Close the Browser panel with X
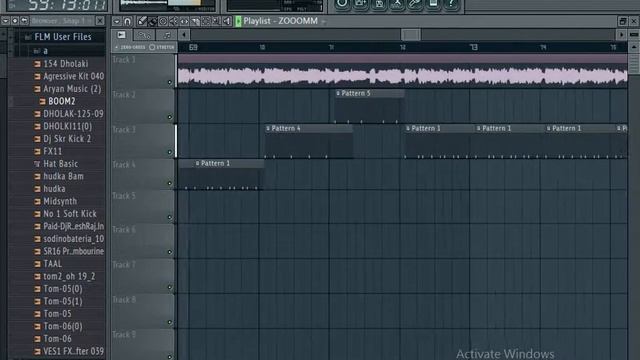640x360 pixels. pos(100,20)
